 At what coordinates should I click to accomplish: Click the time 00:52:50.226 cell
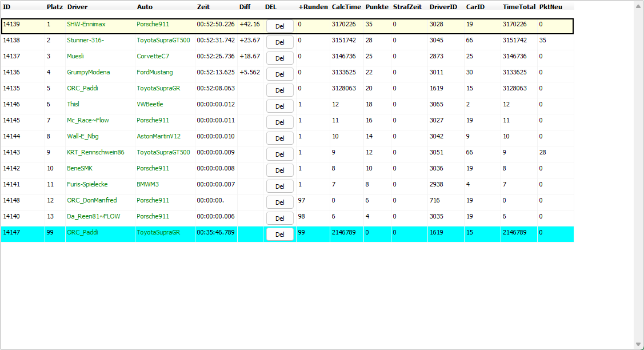215,25
